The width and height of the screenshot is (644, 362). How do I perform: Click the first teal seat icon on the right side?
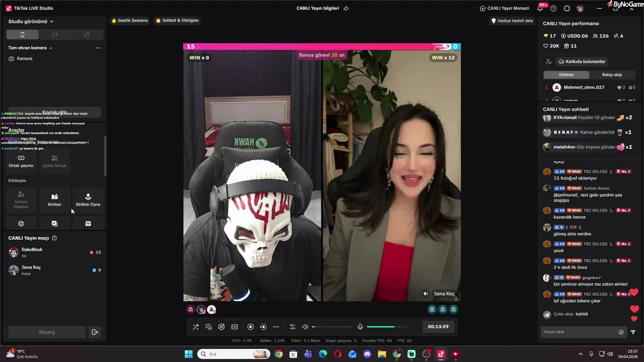tap(432, 310)
